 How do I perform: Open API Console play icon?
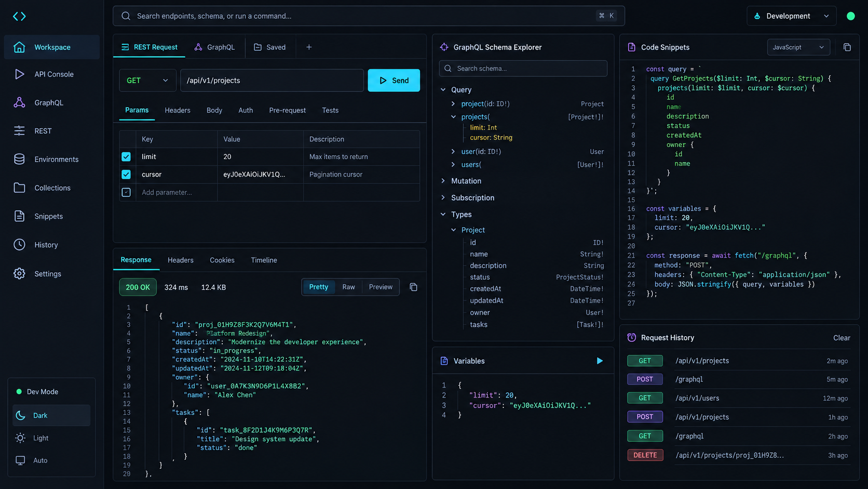point(19,74)
